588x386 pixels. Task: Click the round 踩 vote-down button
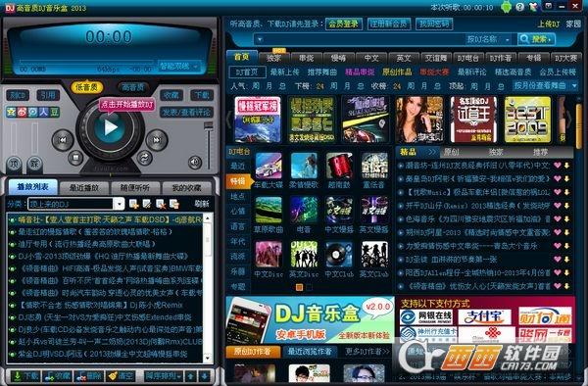35,164
